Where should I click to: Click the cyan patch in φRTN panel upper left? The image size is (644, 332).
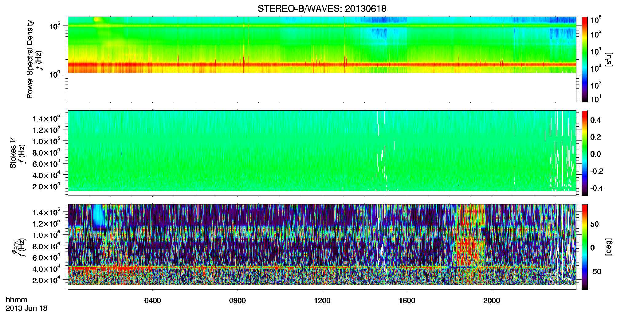point(99,215)
